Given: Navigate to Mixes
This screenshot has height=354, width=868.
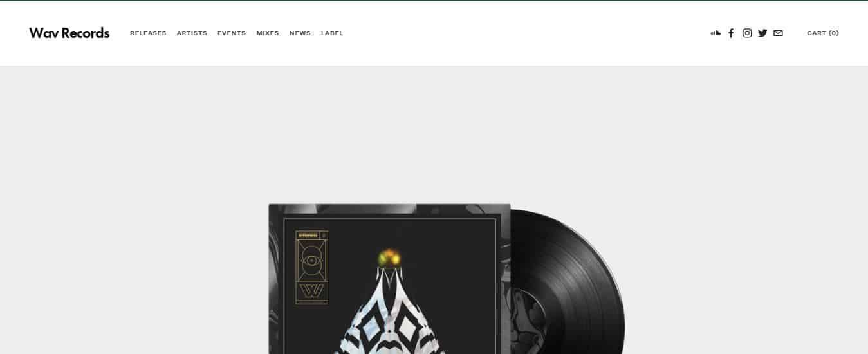Looking at the screenshot, I should click(x=268, y=33).
